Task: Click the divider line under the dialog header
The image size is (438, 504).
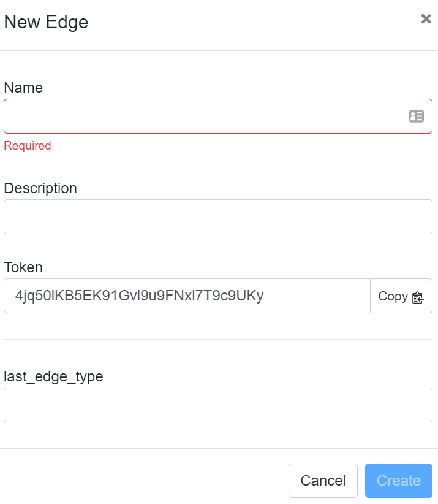Action: click(x=219, y=50)
